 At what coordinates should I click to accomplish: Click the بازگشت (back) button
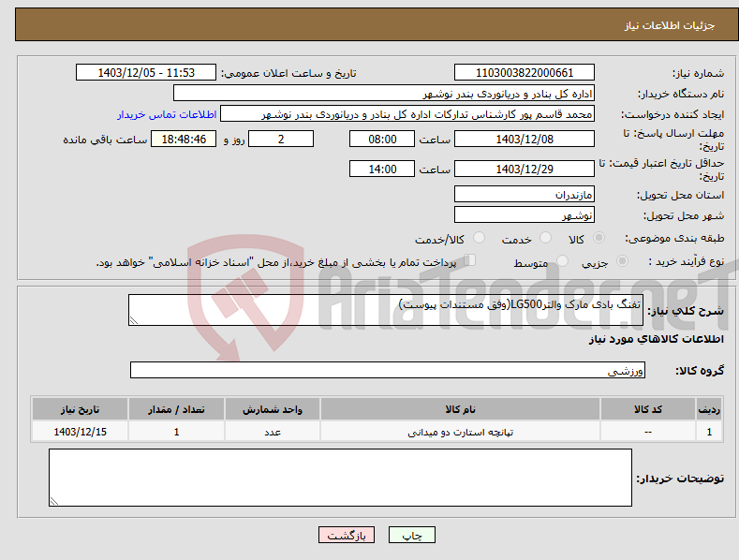pos(347,535)
